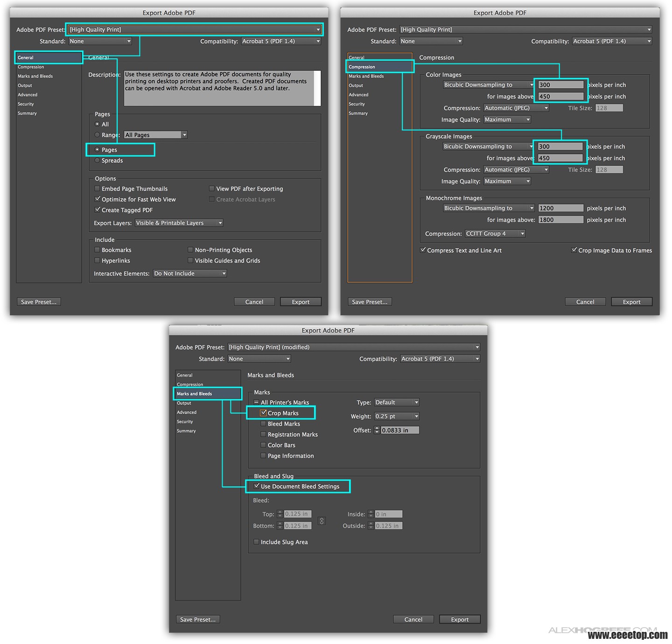
Task: Click the Top bleed stepper arrows
Action: point(280,514)
